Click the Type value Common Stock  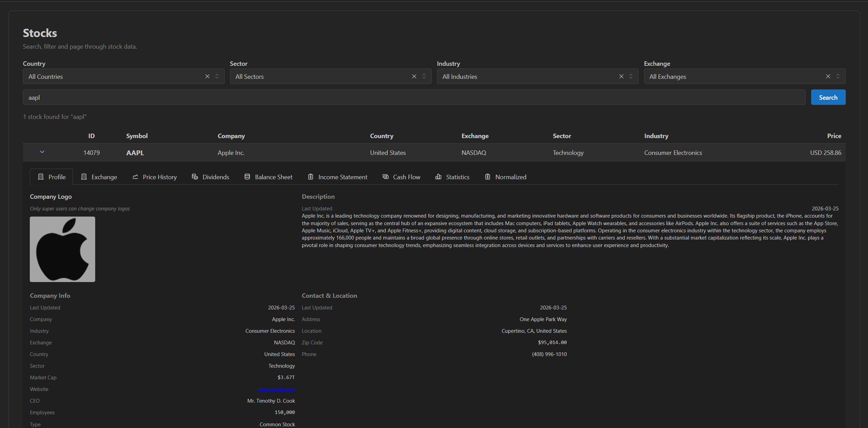277,424
